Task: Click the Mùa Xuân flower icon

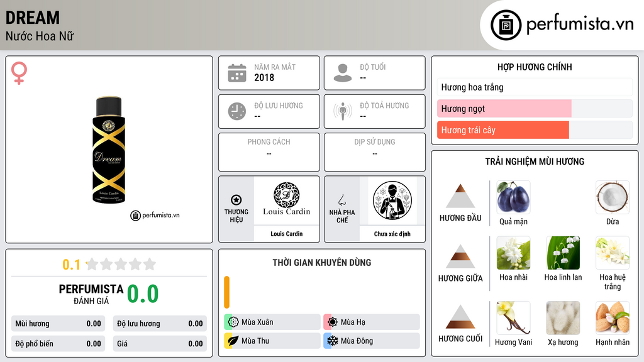Action: point(233,322)
